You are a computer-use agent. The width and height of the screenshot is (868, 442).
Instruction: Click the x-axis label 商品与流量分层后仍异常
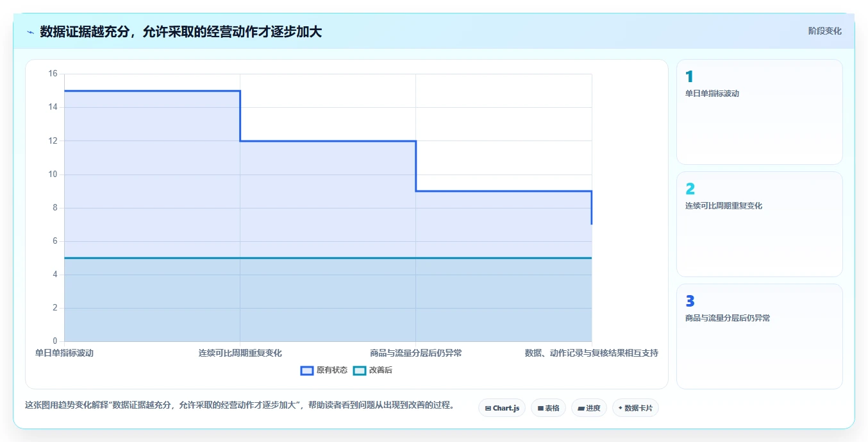416,353
